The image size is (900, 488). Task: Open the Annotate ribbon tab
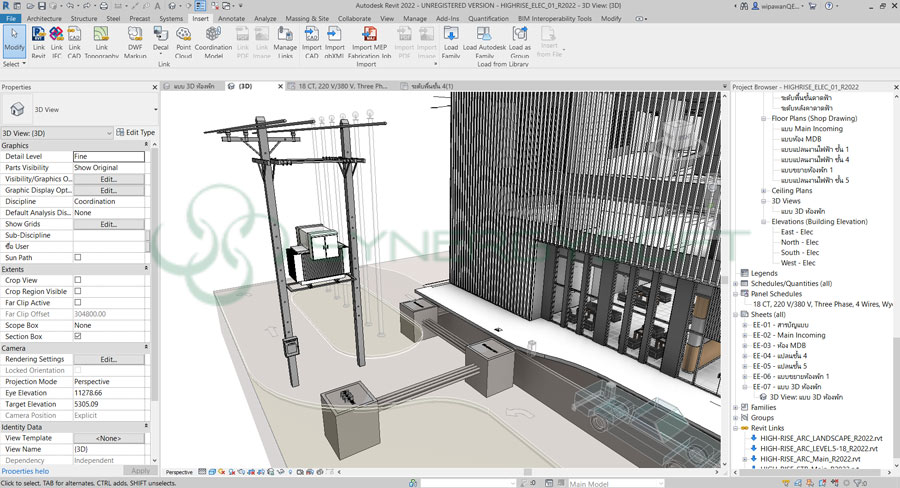231,18
